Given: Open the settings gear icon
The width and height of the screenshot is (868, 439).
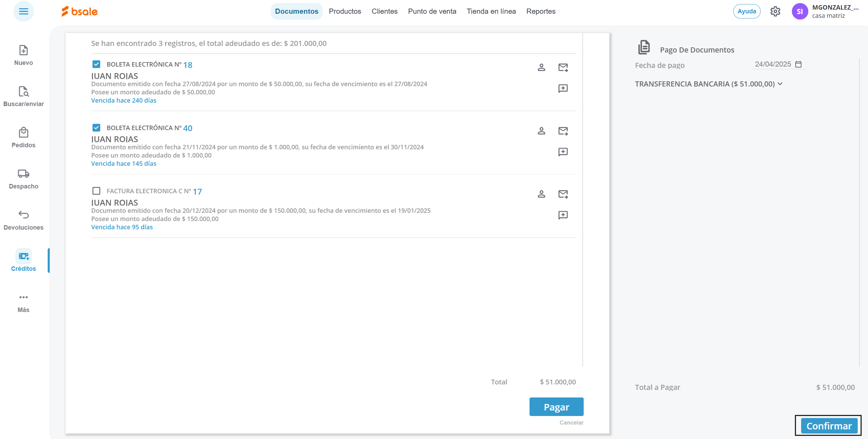Looking at the screenshot, I should point(775,11).
